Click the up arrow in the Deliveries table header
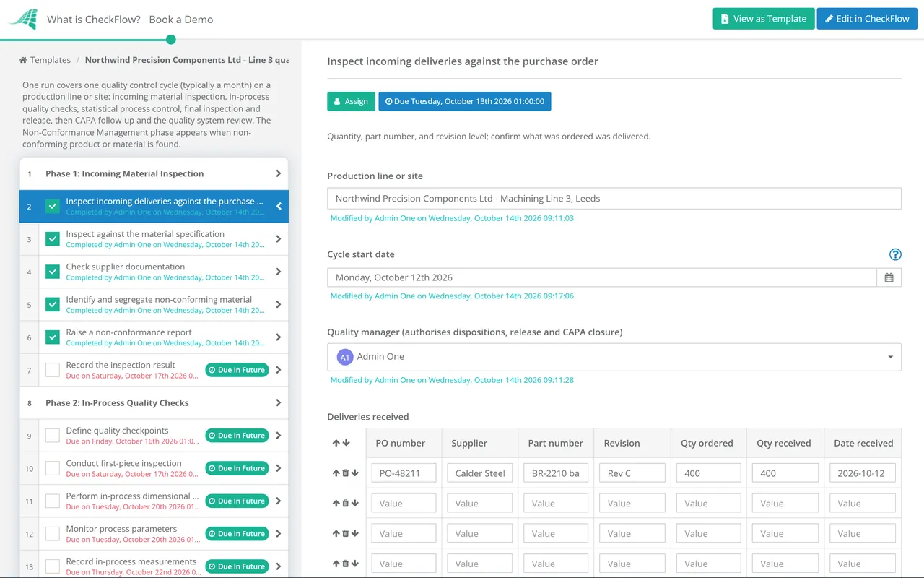Image resolution: width=924 pixels, height=578 pixels. pos(336,443)
